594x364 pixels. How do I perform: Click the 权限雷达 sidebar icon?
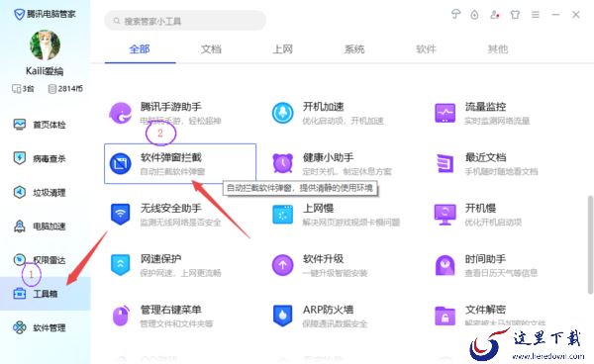click(20, 259)
